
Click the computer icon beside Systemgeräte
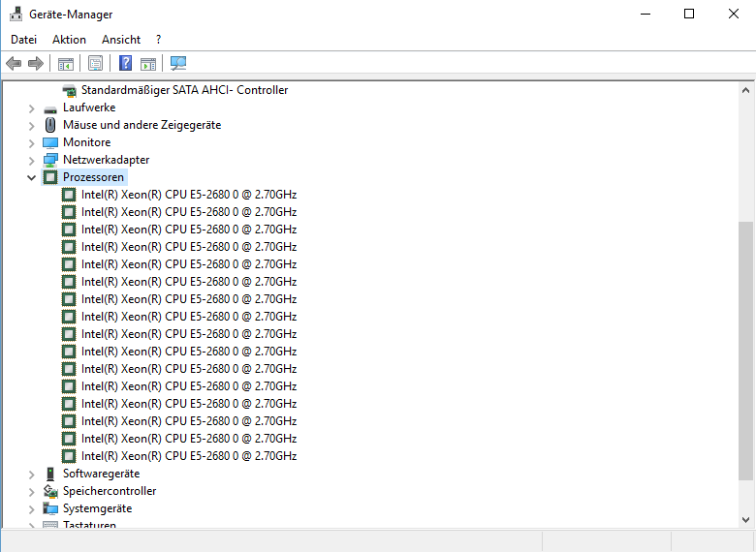pos(50,508)
